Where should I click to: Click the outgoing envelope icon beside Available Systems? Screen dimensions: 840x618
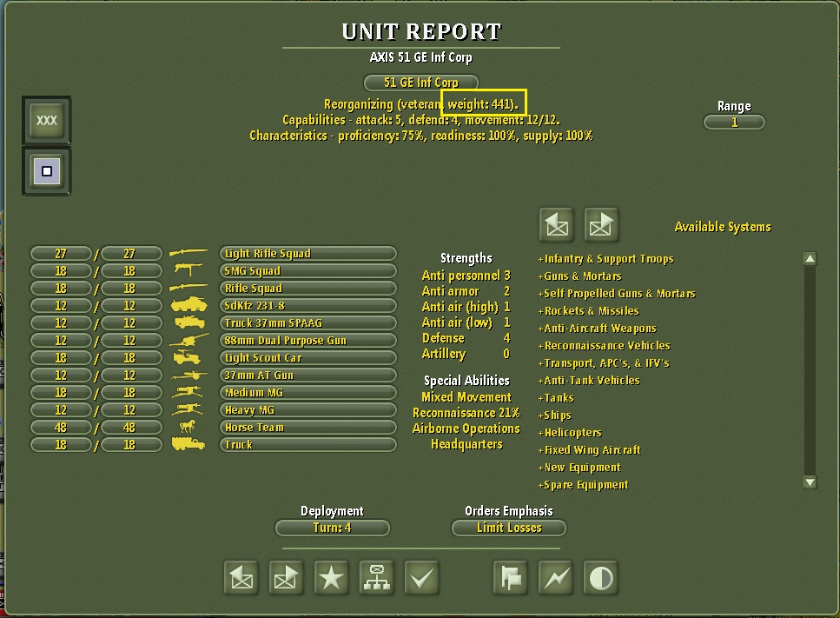[602, 224]
